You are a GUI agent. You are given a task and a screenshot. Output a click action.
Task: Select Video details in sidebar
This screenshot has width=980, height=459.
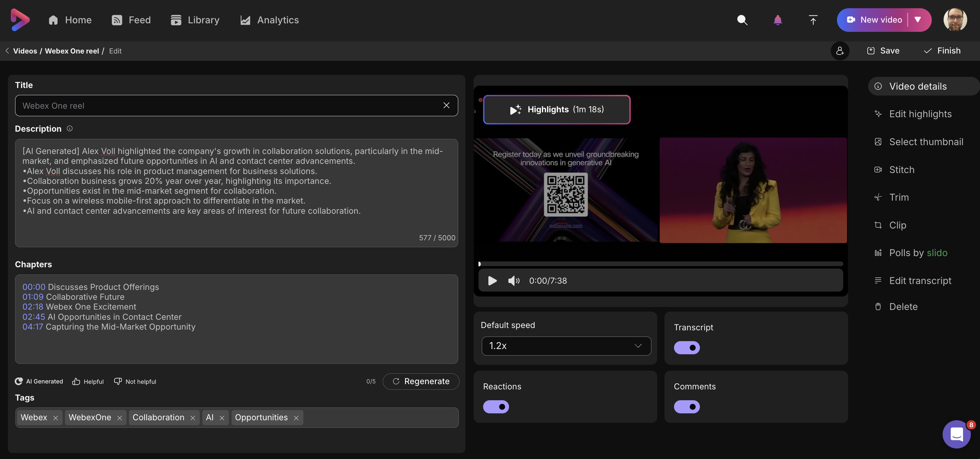pos(923,86)
